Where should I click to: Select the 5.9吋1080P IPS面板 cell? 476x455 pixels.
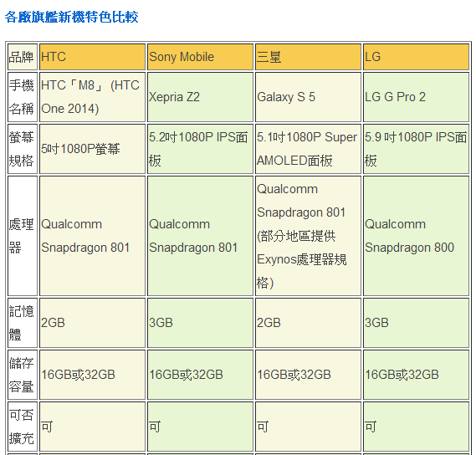[x=417, y=149]
